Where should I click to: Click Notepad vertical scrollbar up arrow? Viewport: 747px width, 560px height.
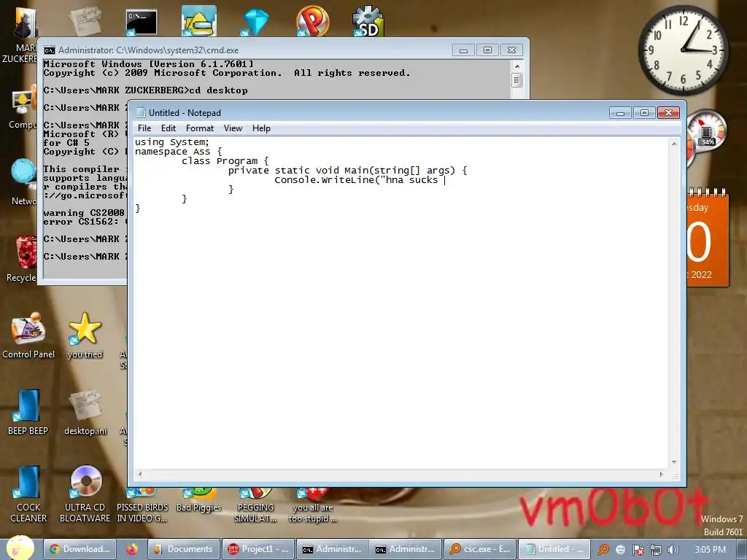(x=673, y=144)
